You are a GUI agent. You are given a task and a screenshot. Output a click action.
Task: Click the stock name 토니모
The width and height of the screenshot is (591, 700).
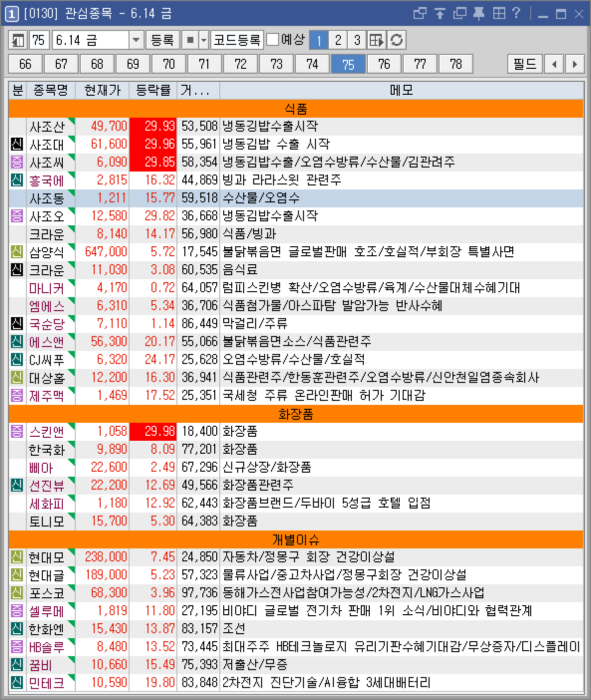coord(47,521)
